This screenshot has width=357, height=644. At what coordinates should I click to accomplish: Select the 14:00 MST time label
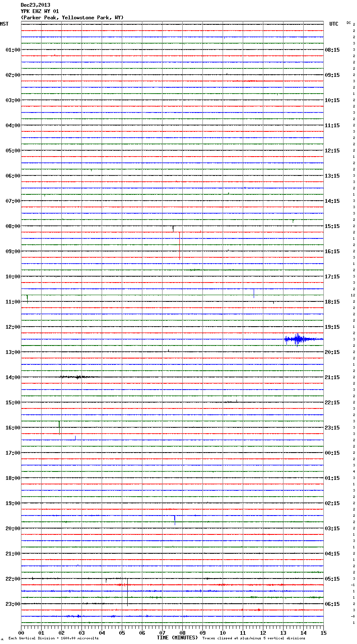[x=13, y=377]
